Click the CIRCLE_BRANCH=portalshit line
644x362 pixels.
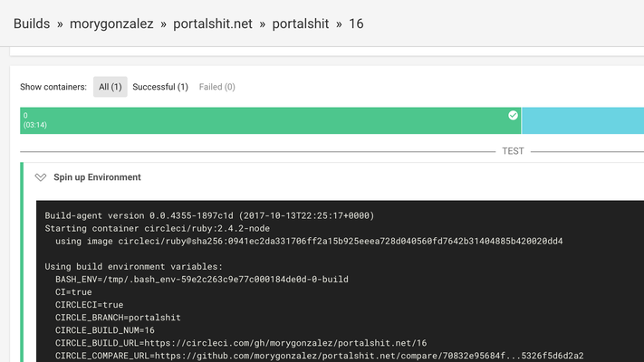[x=118, y=318]
